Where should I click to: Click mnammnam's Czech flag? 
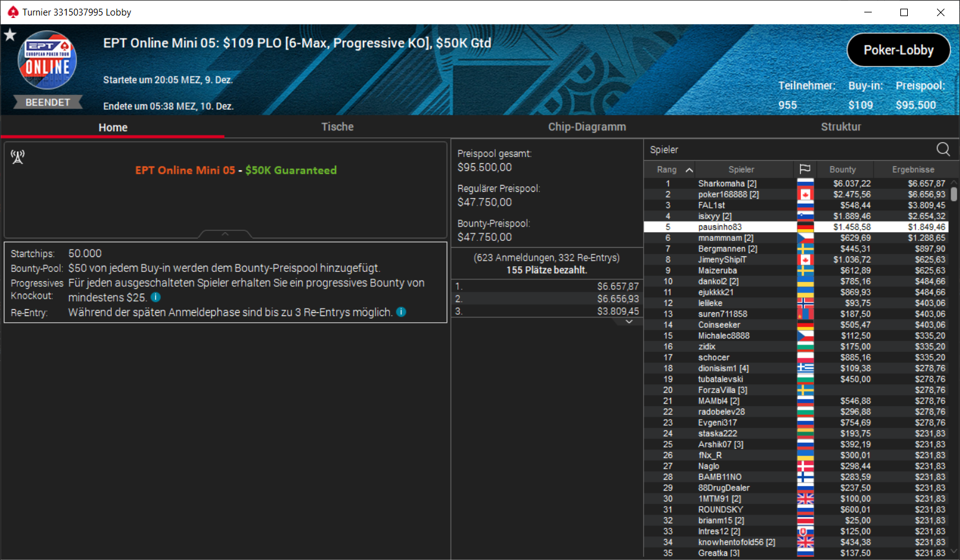(x=805, y=238)
